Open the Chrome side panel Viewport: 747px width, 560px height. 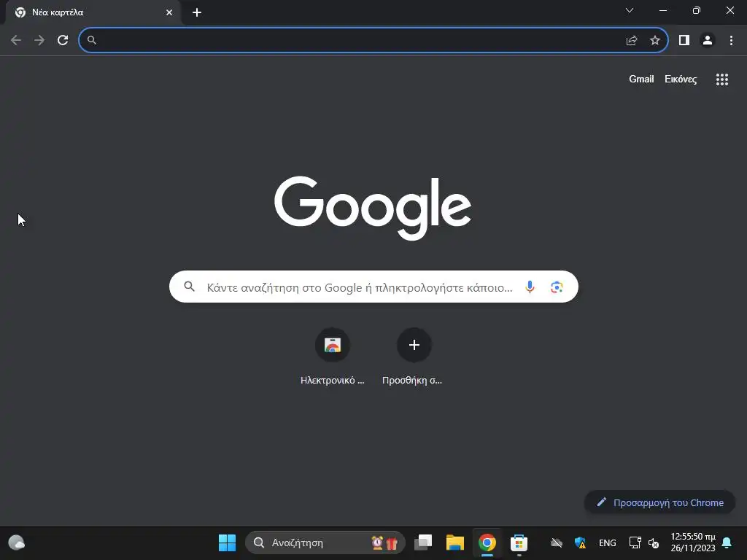point(684,41)
